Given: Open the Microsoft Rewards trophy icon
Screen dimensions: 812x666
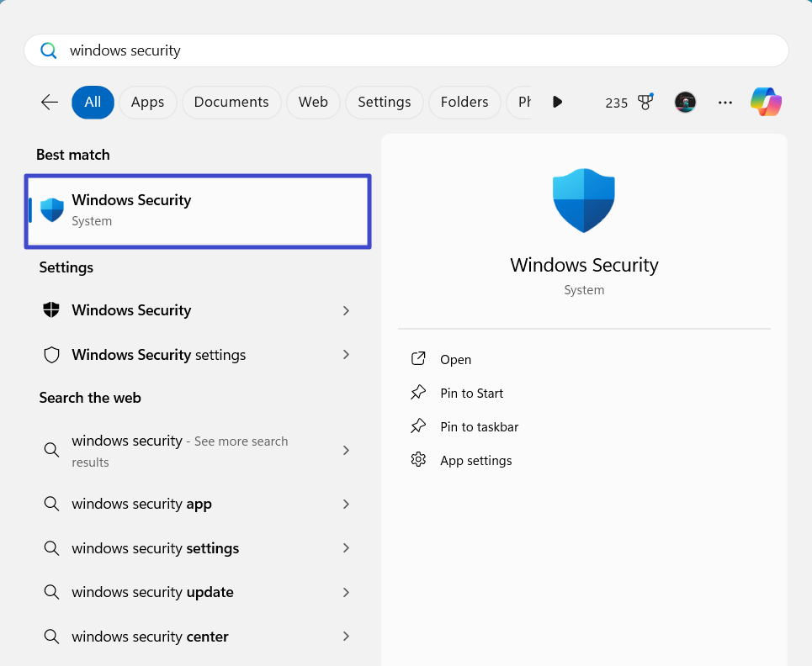Looking at the screenshot, I should tap(645, 102).
